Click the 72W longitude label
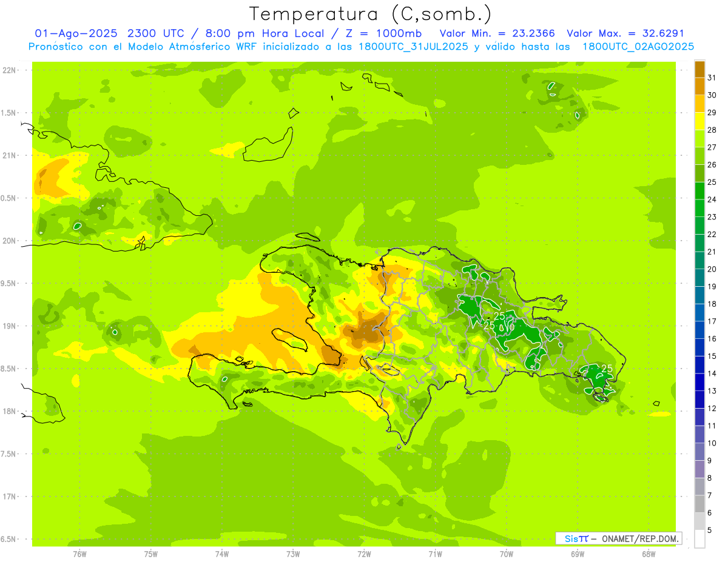The image size is (728, 562). 364,554
